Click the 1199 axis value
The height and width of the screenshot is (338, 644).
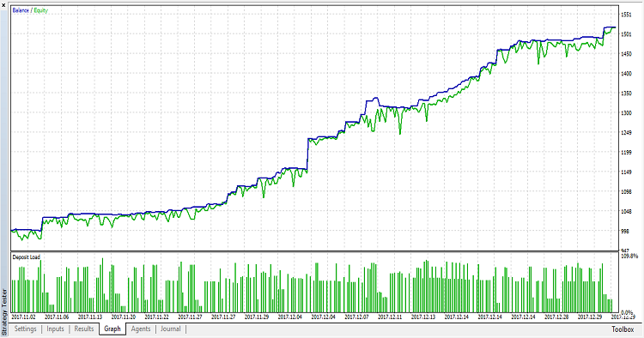626,152
